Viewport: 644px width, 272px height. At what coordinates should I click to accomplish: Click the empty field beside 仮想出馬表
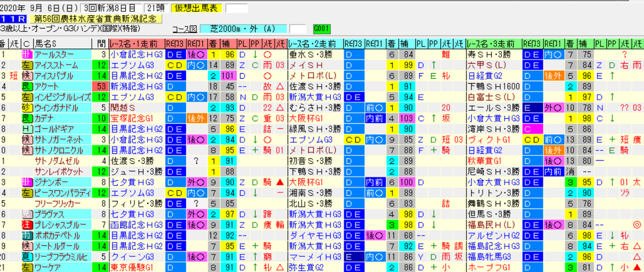point(237,8)
